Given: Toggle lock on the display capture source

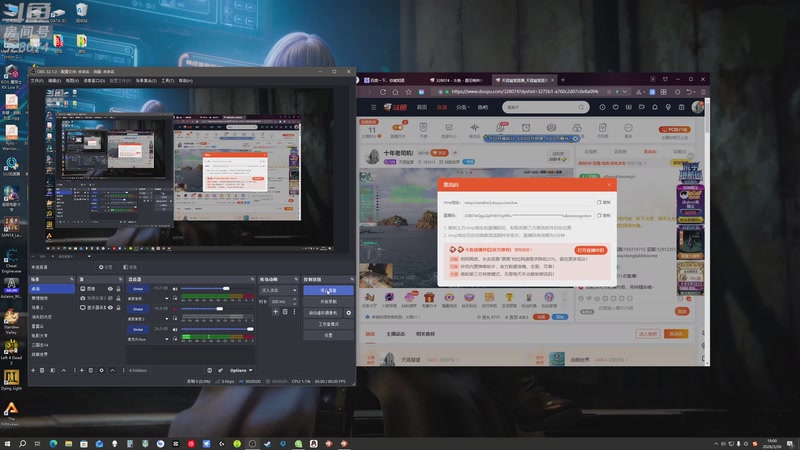Looking at the screenshot, I should tap(118, 308).
